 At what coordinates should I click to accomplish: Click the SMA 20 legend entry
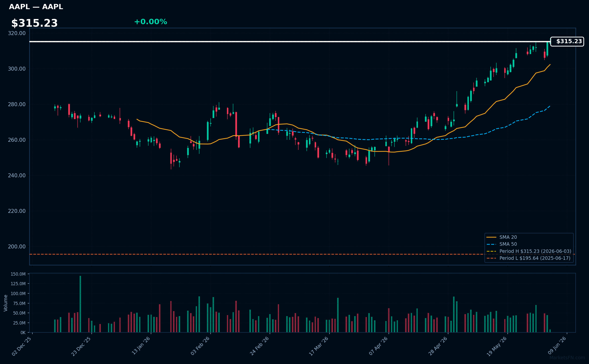pyautogui.click(x=508, y=237)
